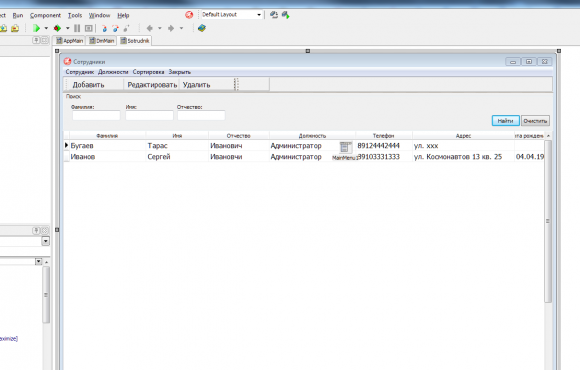This screenshot has height=370, width=580.
Task: Click the Program Reset stop icon
Action: pyautogui.click(x=89, y=28)
